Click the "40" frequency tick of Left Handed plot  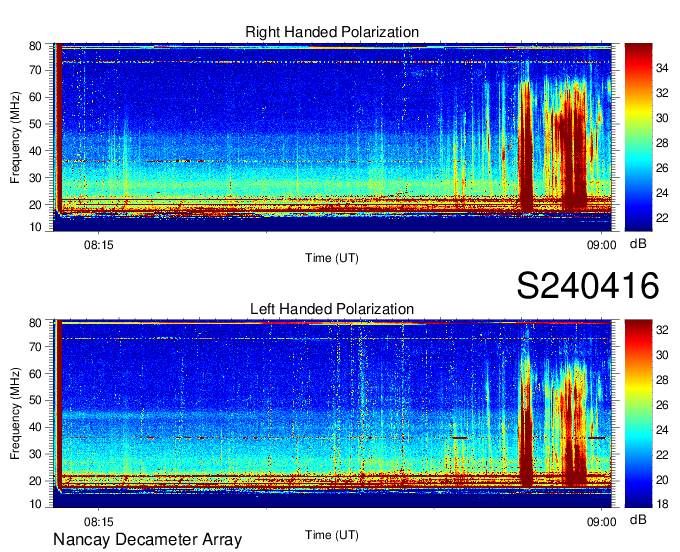(x=36, y=427)
